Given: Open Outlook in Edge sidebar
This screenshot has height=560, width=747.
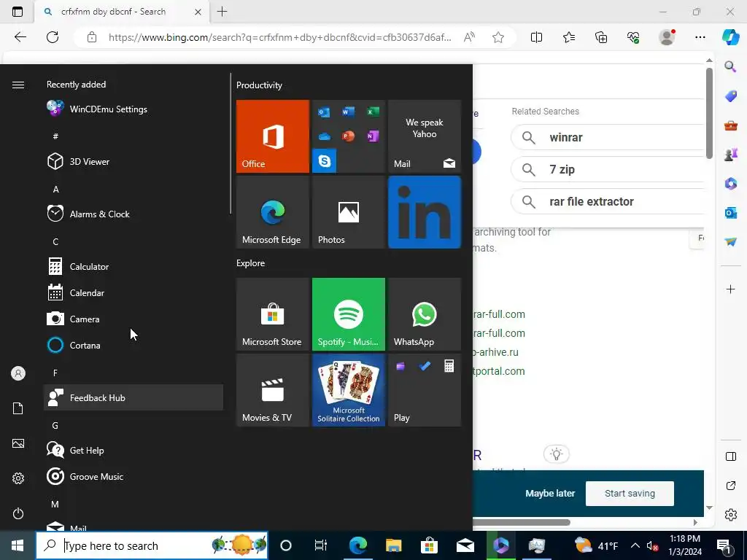Looking at the screenshot, I should tap(730, 213).
